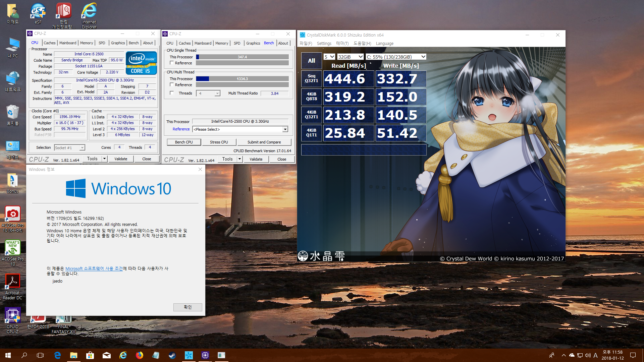Screen dimensions: 644x362
Task: Open Task View on the taskbar
Action: pyautogui.click(x=40, y=355)
